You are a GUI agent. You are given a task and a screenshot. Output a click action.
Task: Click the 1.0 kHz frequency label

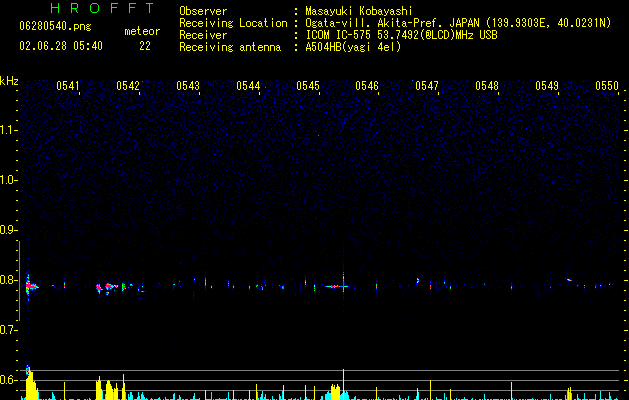pos(8,180)
